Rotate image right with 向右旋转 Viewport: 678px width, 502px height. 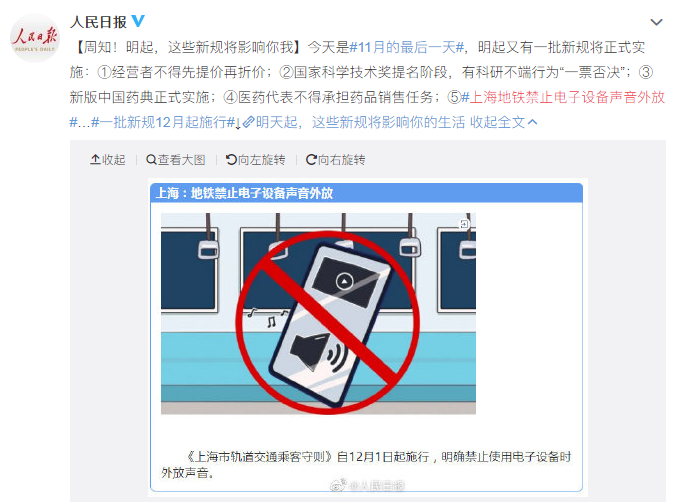[336, 160]
